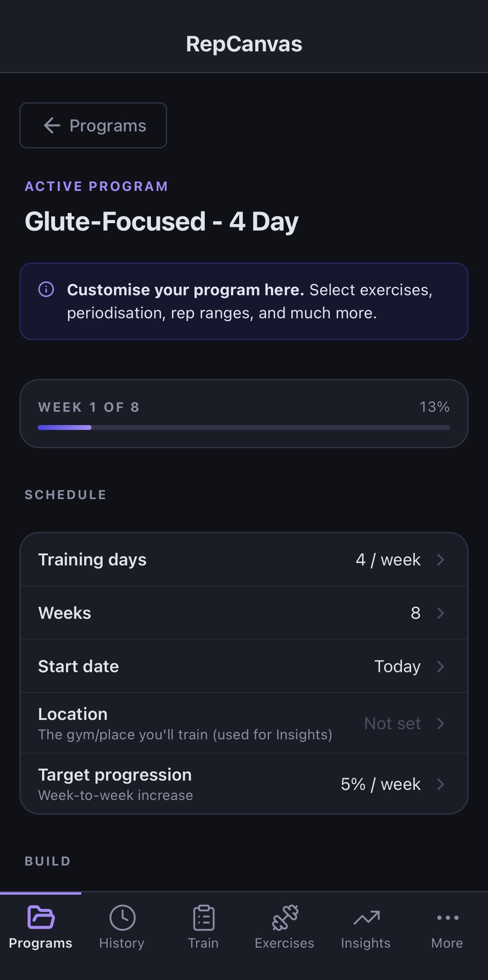Open the Weeks setting chevron

[440, 612]
